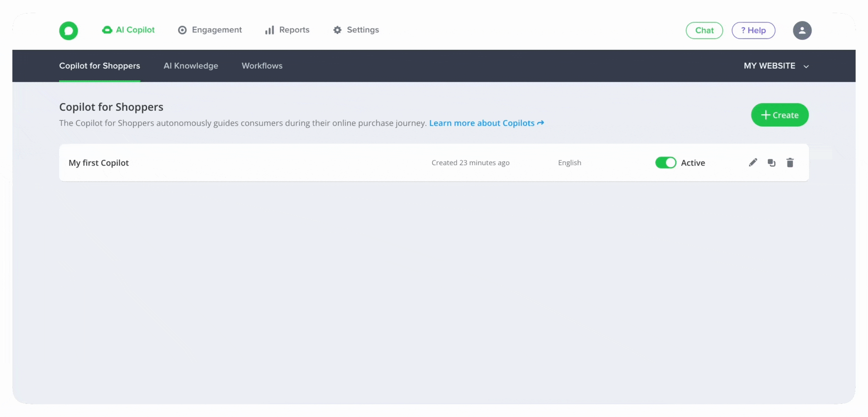Image resolution: width=868 pixels, height=417 pixels.
Task: Open the My first Copilot row
Action: pyautogui.click(x=99, y=163)
